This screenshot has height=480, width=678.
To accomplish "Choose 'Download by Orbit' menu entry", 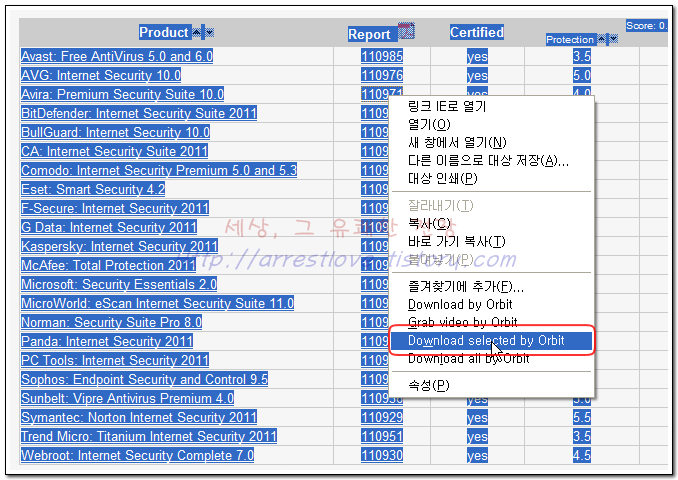I will pos(491,304).
